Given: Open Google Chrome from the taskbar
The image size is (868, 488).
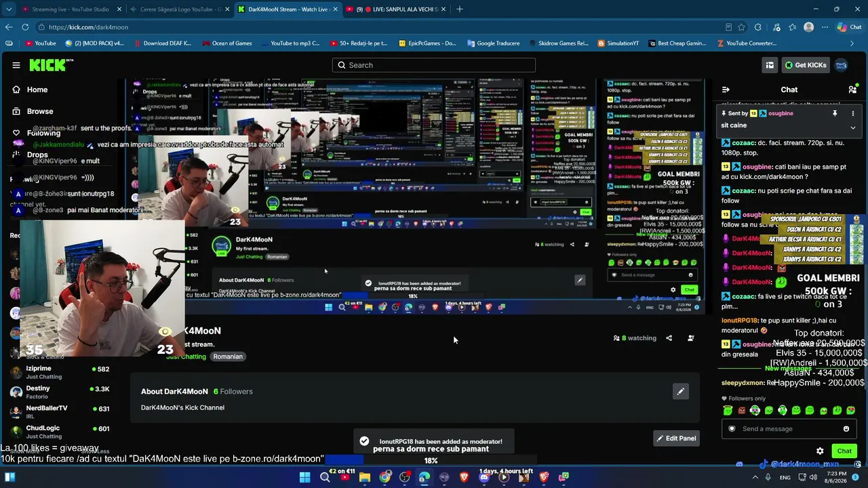Looking at the screenshot, I should (x=384, y=477).
